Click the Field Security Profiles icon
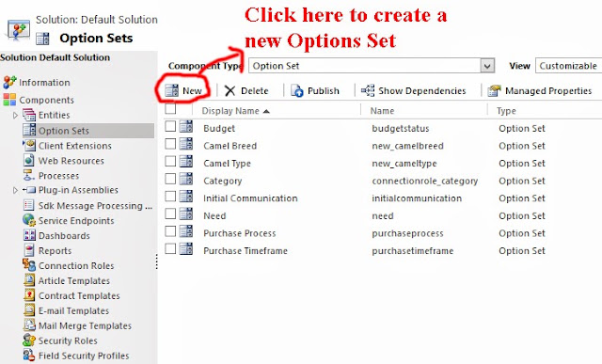The image size is (602, 364). pyautogui.click(x=29, y=355)
